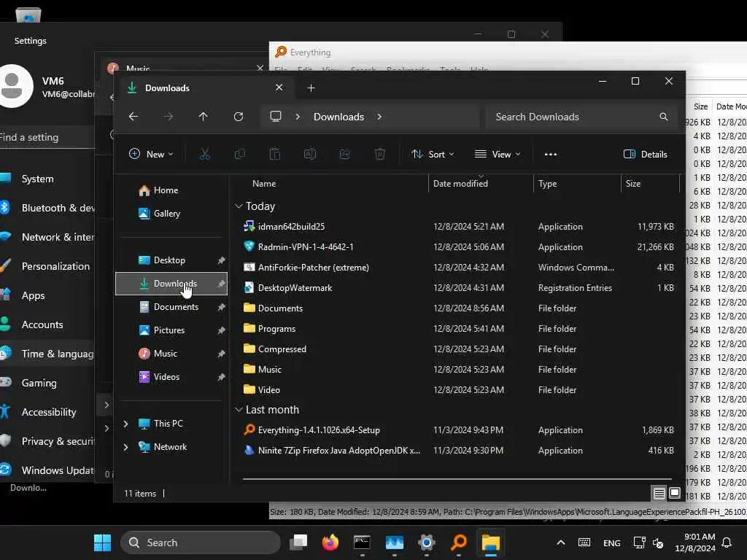747x560 pixels.
Task: Click the Paste clipboard icon
Action: point(275,154)
